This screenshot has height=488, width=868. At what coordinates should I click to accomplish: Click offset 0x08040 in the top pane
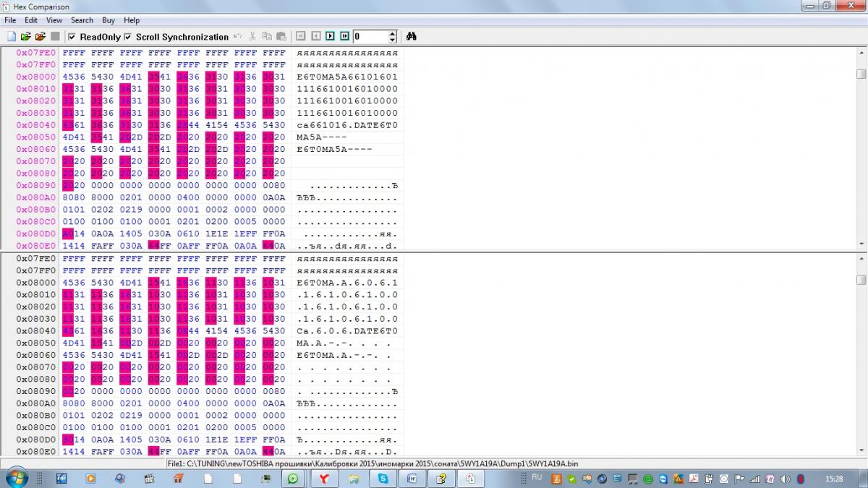tap(36, 125)
